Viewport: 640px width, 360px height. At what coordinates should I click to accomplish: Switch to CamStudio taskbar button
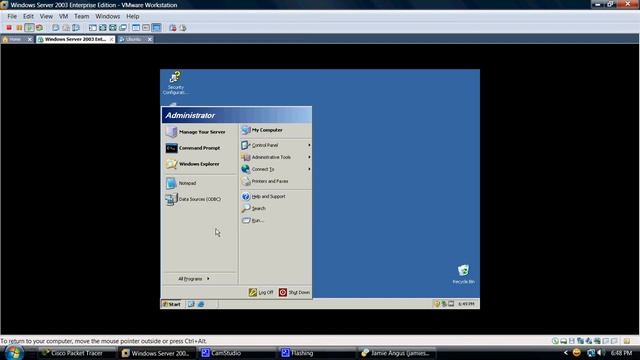(239, 353)
